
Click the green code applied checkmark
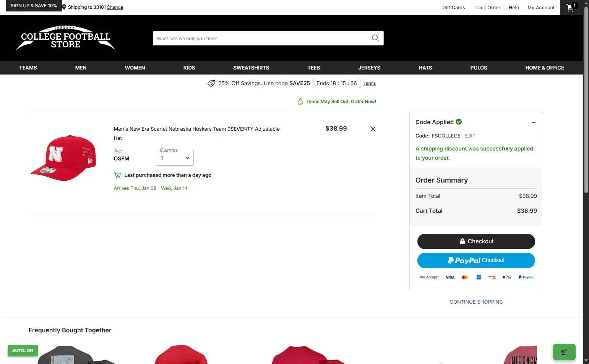click(459, 122)
